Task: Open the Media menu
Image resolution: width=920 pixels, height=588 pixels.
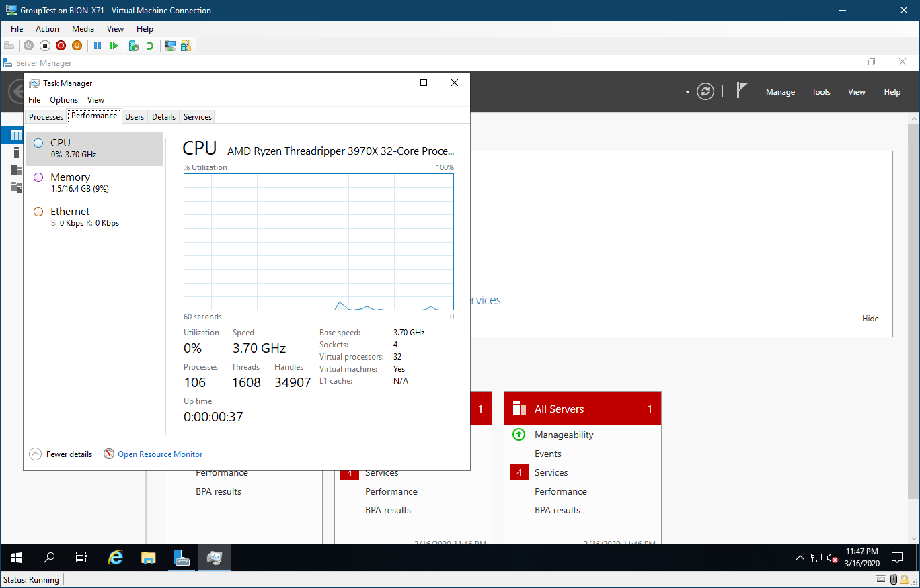Action: pos(83,29)
